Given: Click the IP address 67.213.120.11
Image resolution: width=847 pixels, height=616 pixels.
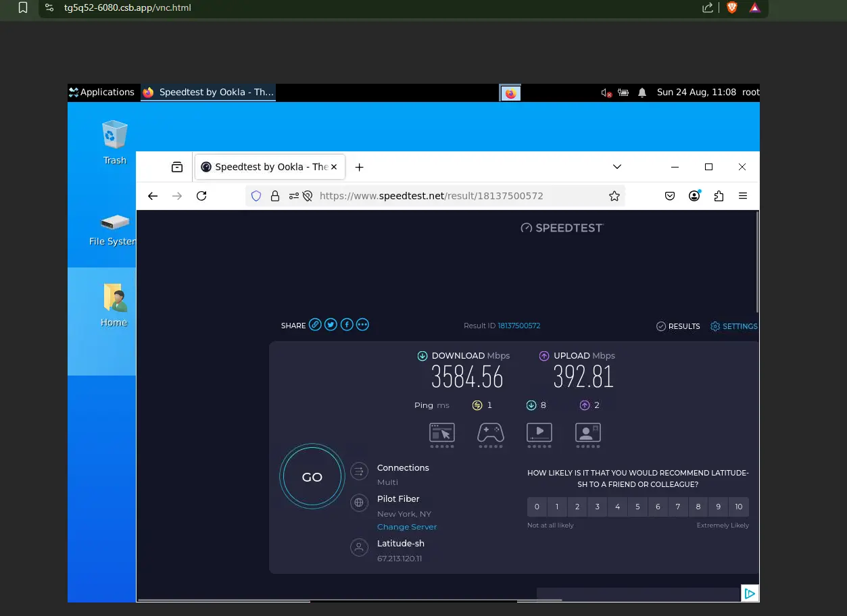Looking at the screenshot, I should point(400,559).
